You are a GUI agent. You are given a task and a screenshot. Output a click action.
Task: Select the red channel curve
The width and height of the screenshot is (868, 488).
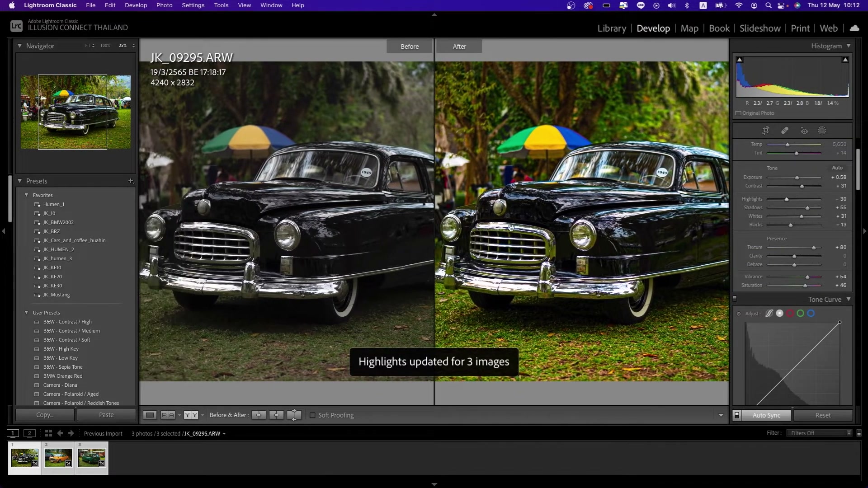[x=790, y=313]
